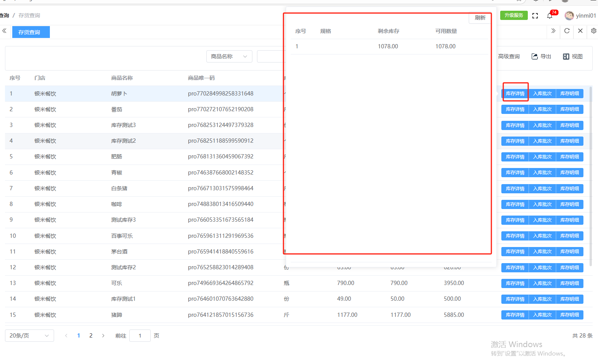Viewport: 598px width, 364px height.
Task: Expand the 商品名称 search field dropdown
Action: (229, 56)
